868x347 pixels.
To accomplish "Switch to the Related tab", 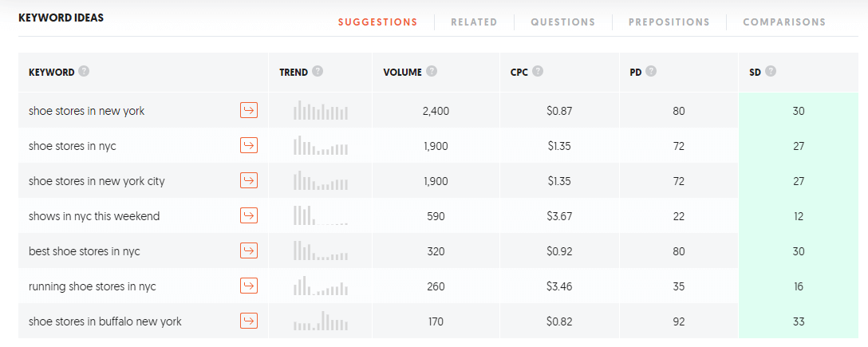I will 474,22.
